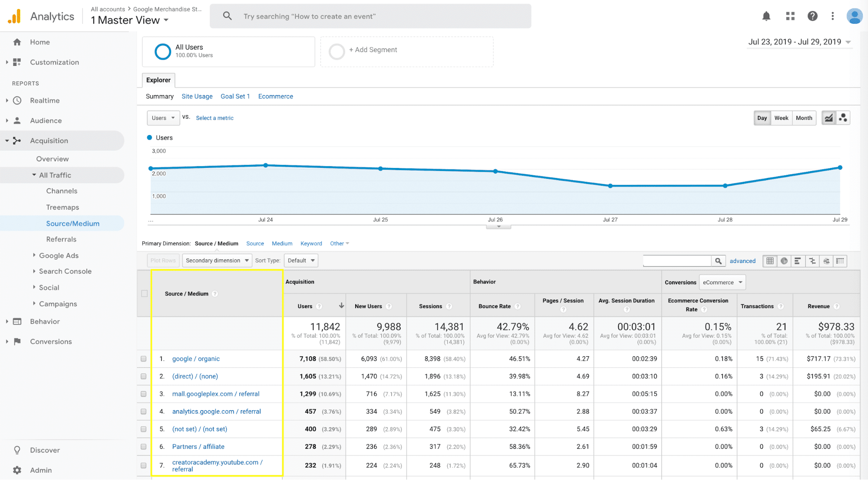This screenshot has height=480, width=868.
Task: Select the term cloud view icon
Action: click(x=826, y=261)
